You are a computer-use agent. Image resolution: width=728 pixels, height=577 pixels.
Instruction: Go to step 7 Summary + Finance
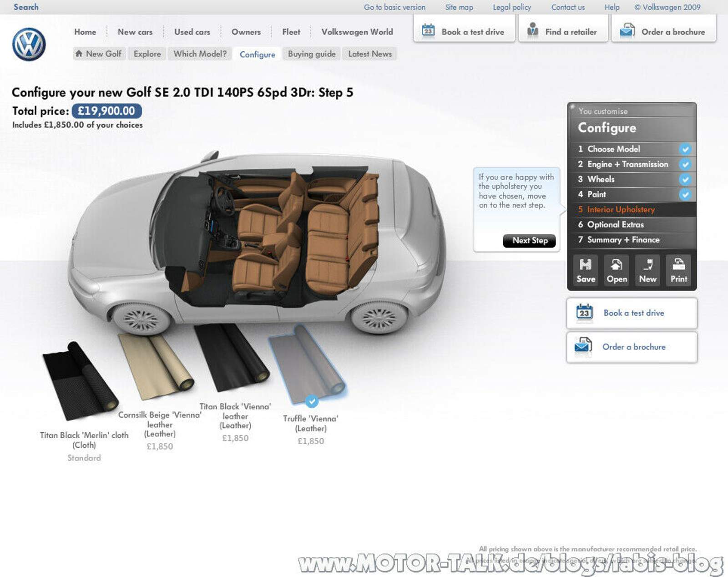coord(632,239)
